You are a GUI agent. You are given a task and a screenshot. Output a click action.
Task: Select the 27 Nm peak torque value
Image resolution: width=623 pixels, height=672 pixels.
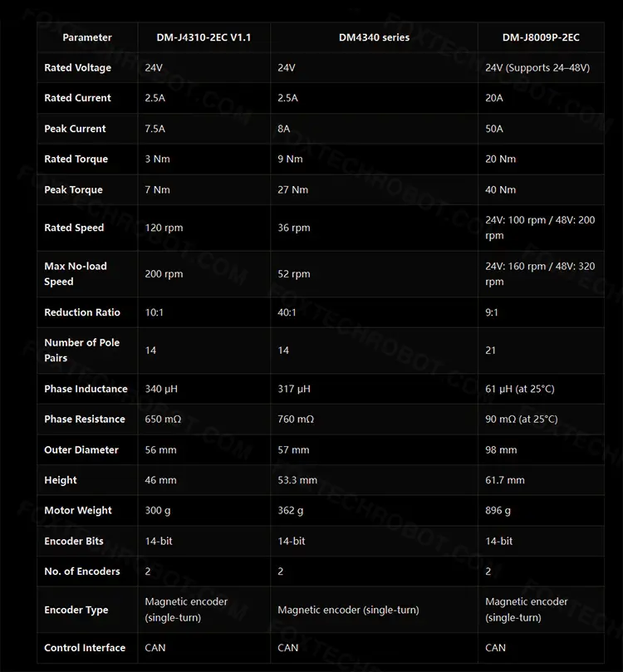point(292,190)
